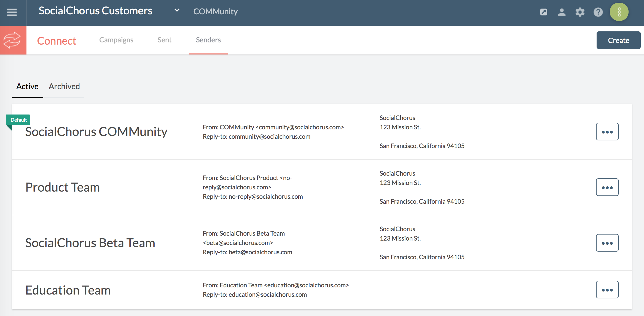Select the SocialChorus Beta Team sender name
Screen dimensions: 644x316
click(90, 243)
